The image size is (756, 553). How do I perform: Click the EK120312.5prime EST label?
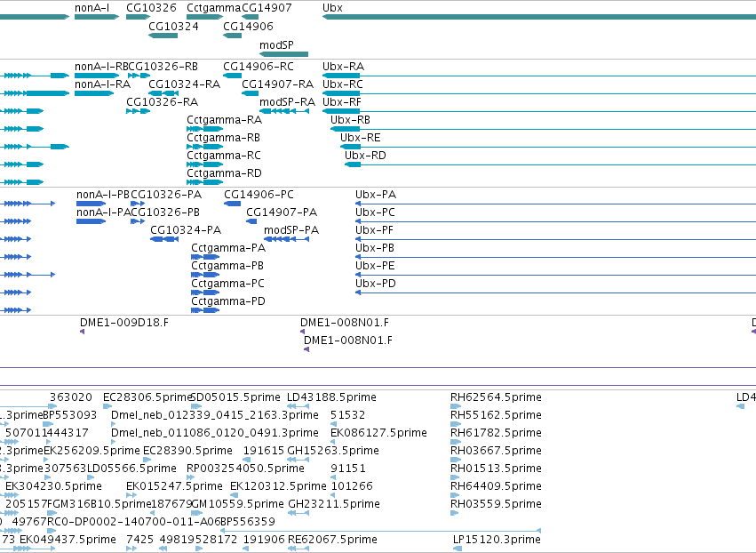(x=279, y=486)
